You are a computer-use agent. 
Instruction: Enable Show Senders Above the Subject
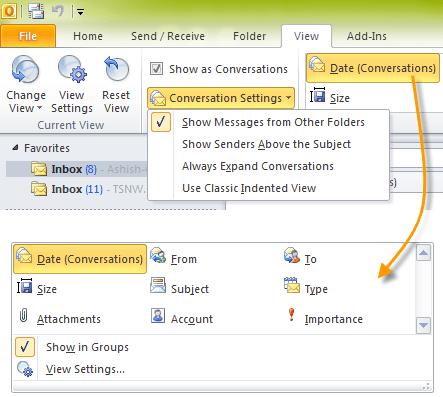coord(268,144)
